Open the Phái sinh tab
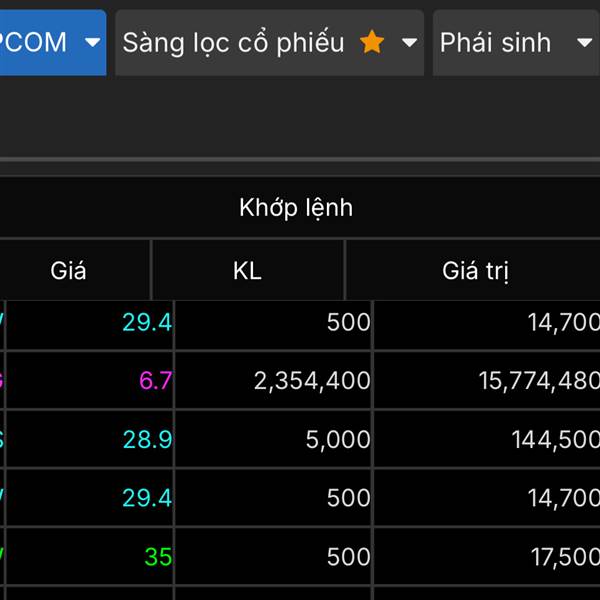 (x=495, y=42)
